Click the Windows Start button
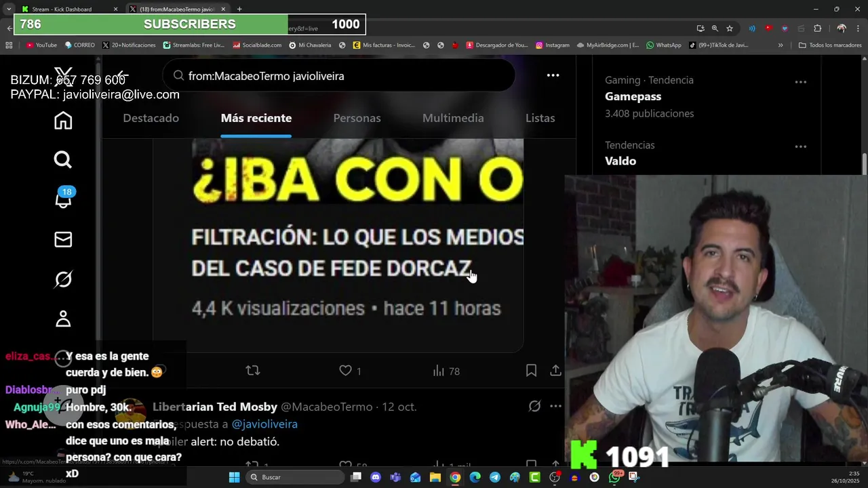Viewport: 868px width, 488px height. coord(234,477)
